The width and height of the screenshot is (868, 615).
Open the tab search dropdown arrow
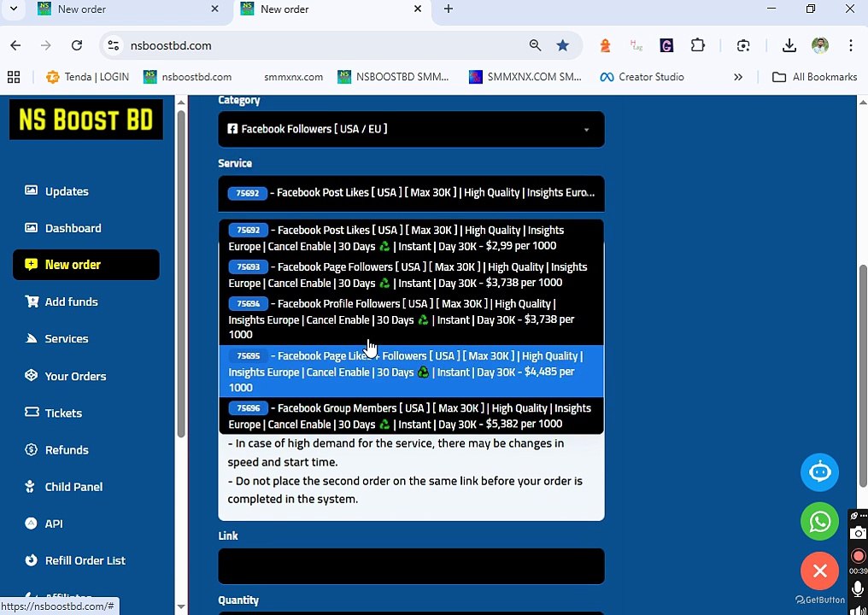[14, 9]
